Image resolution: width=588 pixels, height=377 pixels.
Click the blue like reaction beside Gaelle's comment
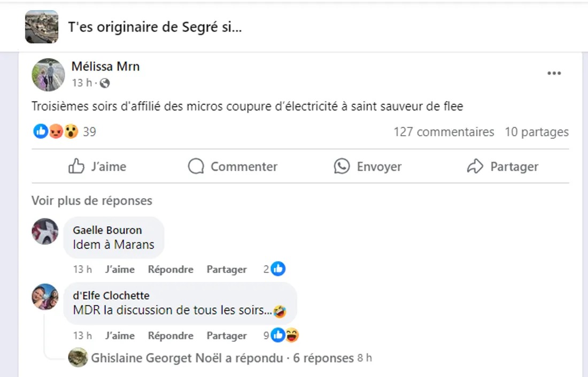277,269
